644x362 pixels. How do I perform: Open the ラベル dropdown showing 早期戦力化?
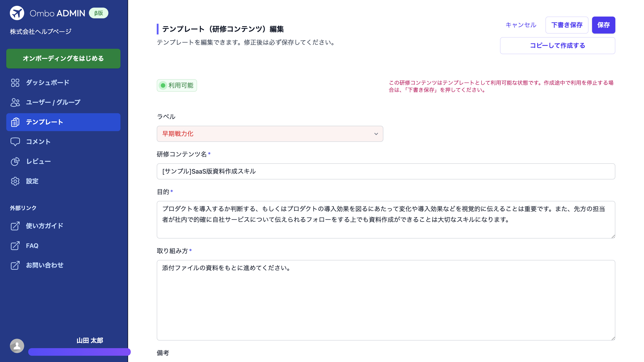pos(270,134)
